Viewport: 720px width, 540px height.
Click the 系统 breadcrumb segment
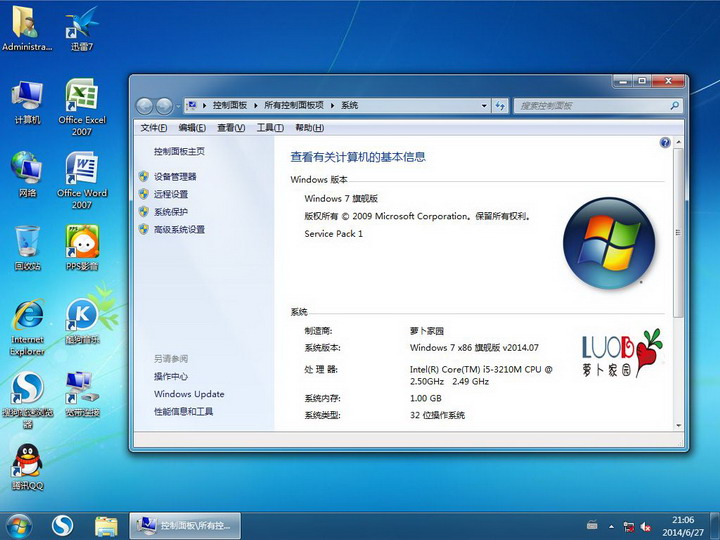coord(349,106)
